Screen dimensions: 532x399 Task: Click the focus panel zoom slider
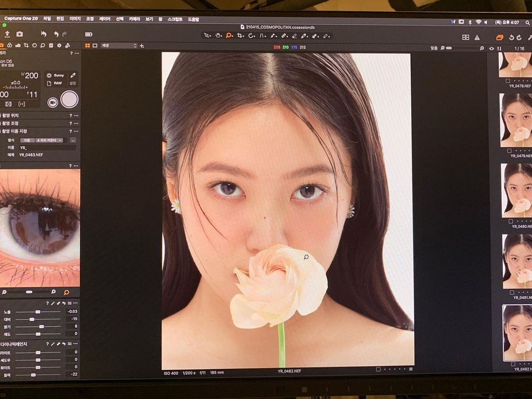pyautogui.click(x=29, y=292)
